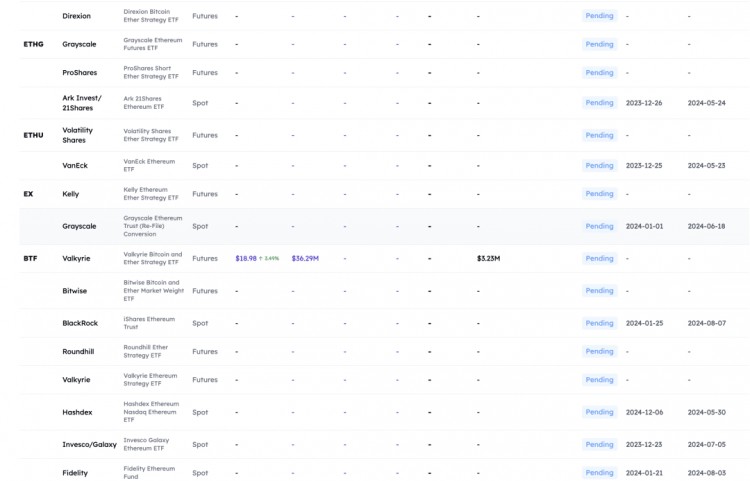Click Spot type in the BlackRock row
Image resolution: width=750 pixels, height=481 pixels.
[x=200, y=324]
